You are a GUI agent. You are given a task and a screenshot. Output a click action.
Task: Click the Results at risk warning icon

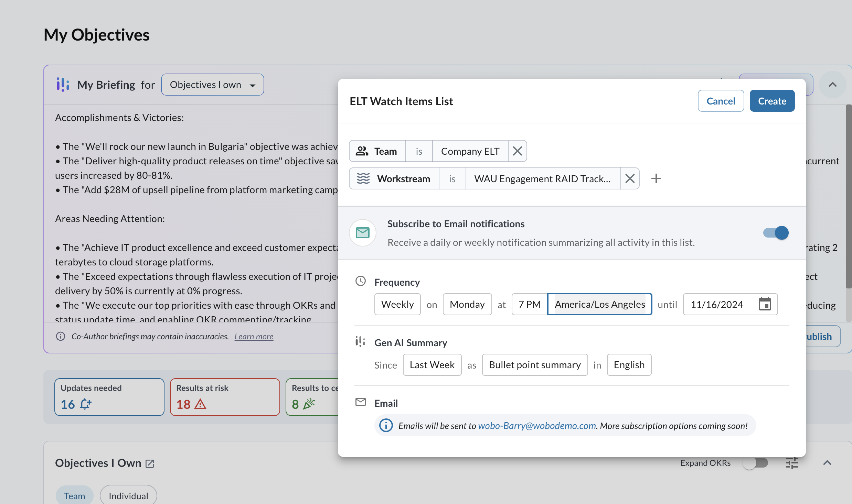(x=200, y=404)
